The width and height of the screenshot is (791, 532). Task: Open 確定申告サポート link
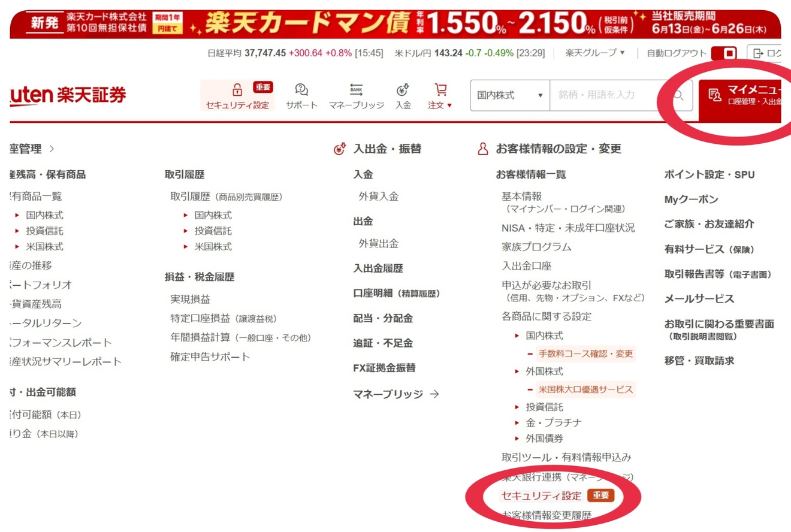210,357
